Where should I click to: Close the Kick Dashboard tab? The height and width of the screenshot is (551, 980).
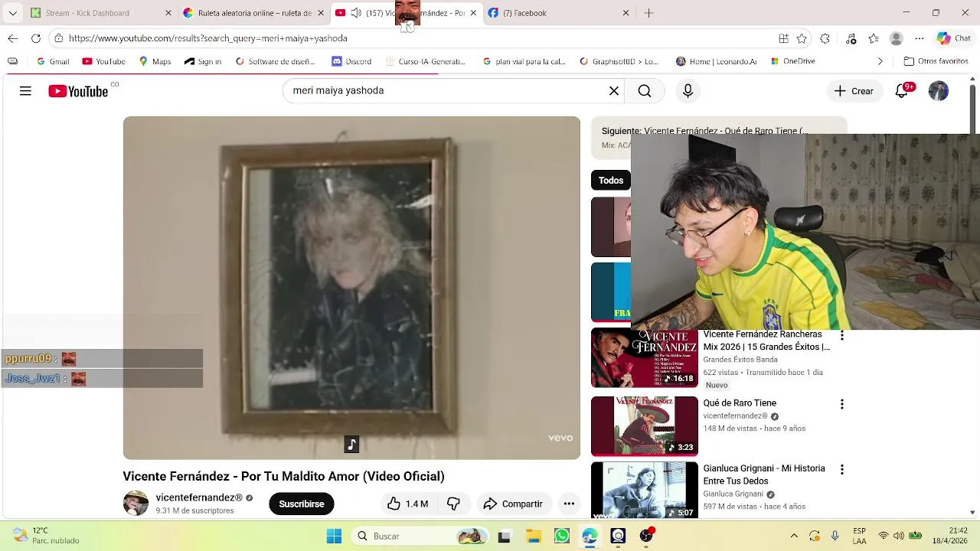coord(168,13)
